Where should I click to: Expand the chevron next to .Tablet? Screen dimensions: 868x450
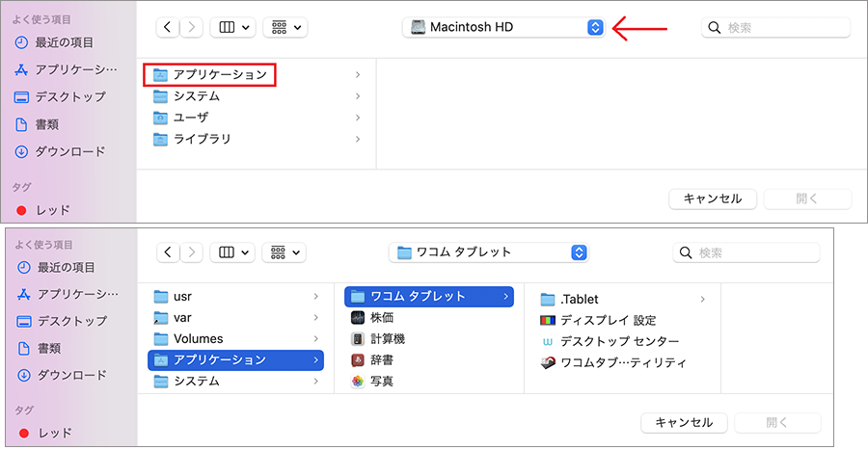coord(702,300)
